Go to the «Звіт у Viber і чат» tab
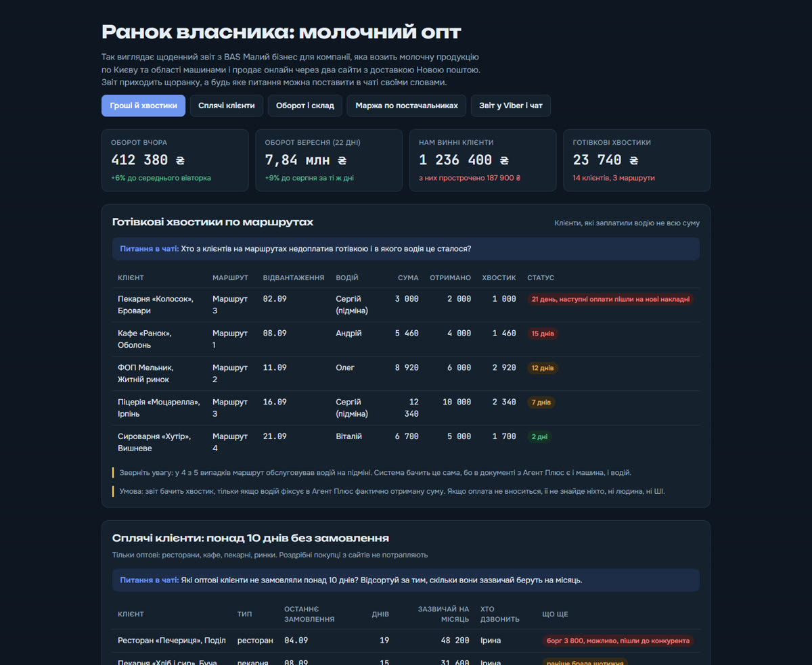 511,106
